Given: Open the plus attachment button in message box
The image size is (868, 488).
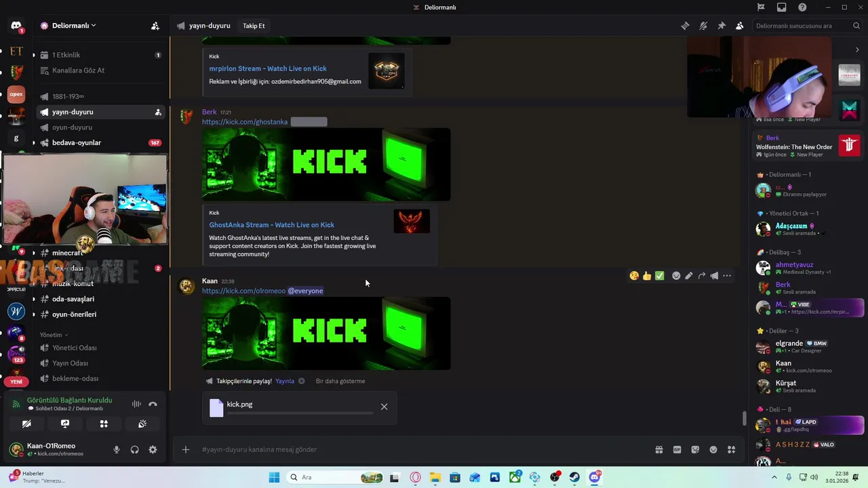Looking at the screenshot, I should click(185, 449).
